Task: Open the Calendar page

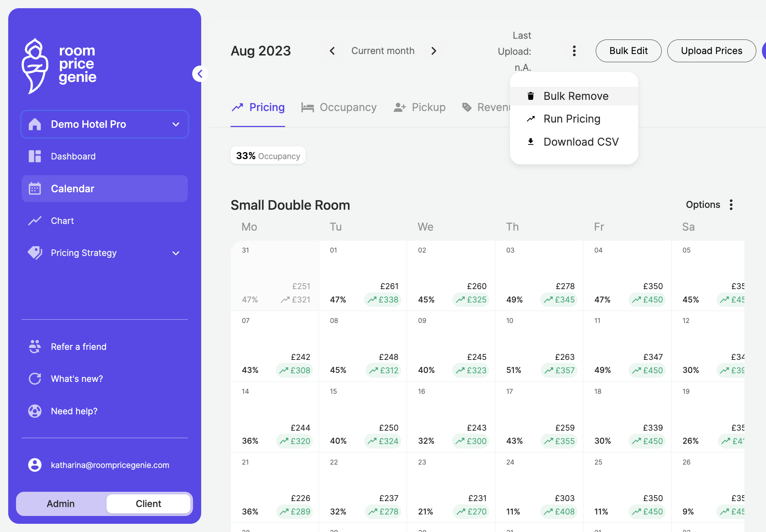Action: (104, 189)
